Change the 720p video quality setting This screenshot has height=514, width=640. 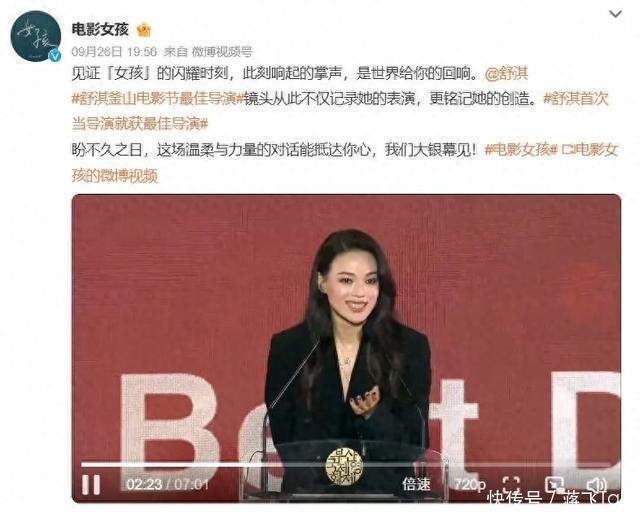(x=470, y=484)
